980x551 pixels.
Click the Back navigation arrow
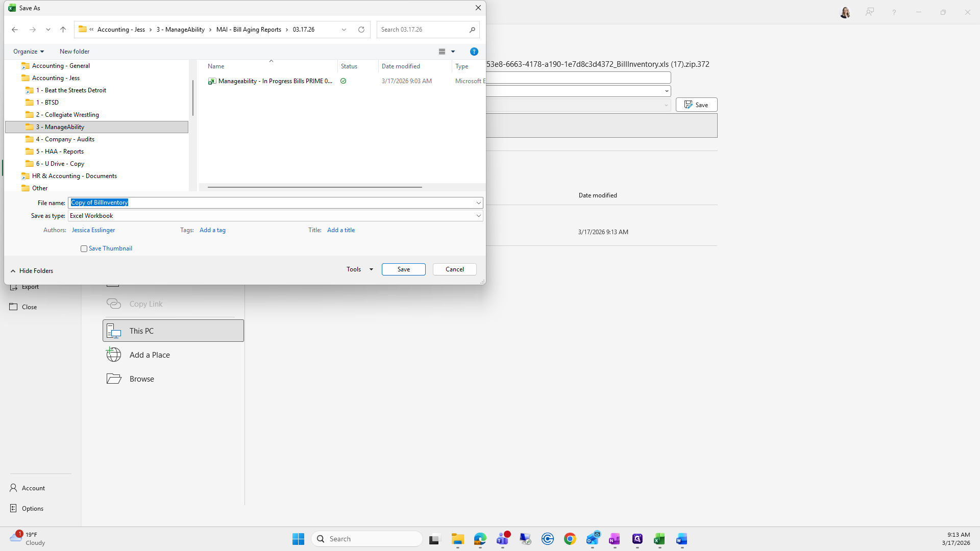click(15, 30)
